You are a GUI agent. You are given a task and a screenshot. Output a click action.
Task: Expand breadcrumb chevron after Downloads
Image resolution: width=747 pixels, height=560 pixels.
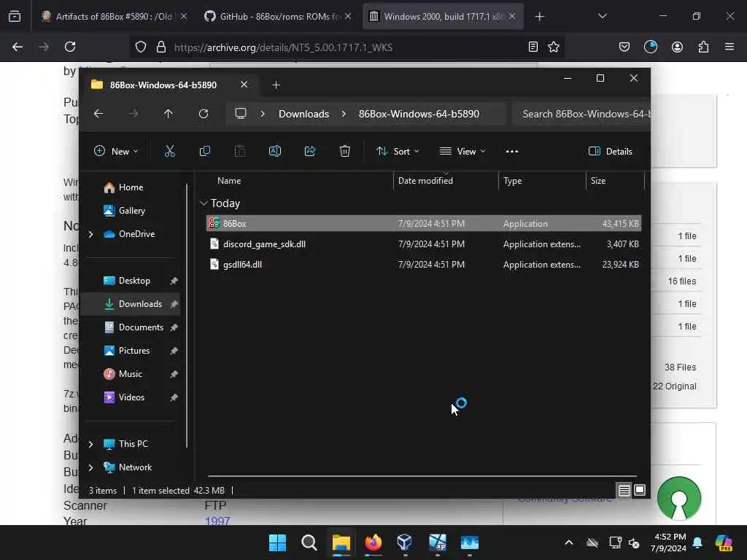tap(344, 114)
